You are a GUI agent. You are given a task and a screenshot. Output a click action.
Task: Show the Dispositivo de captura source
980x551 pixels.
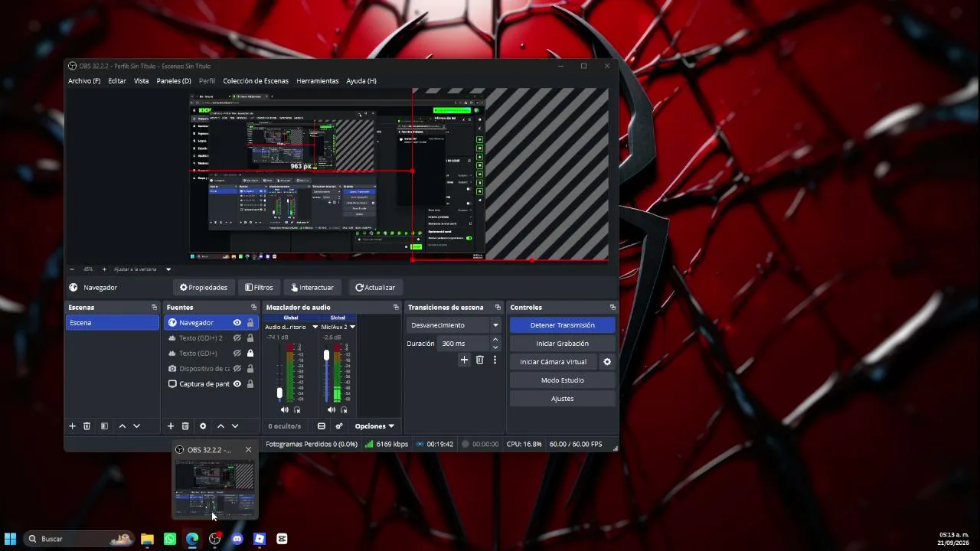[237, 369]
